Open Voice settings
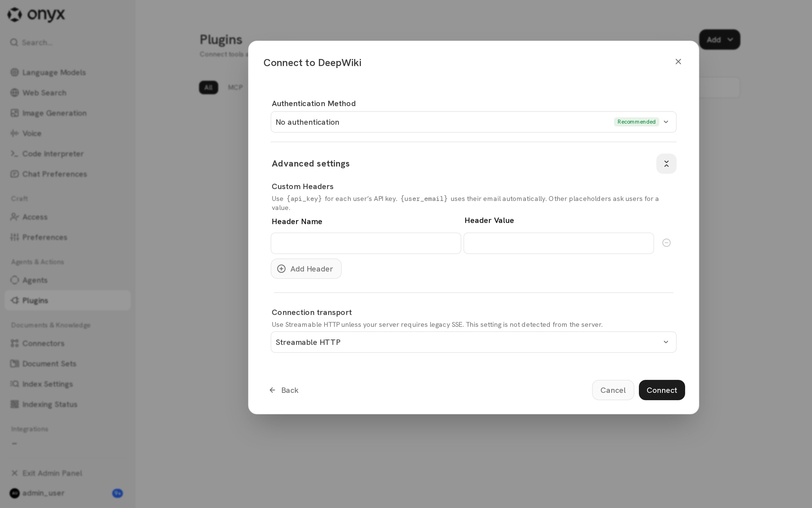Screen dimensions: 812x508 click(67, 133)
